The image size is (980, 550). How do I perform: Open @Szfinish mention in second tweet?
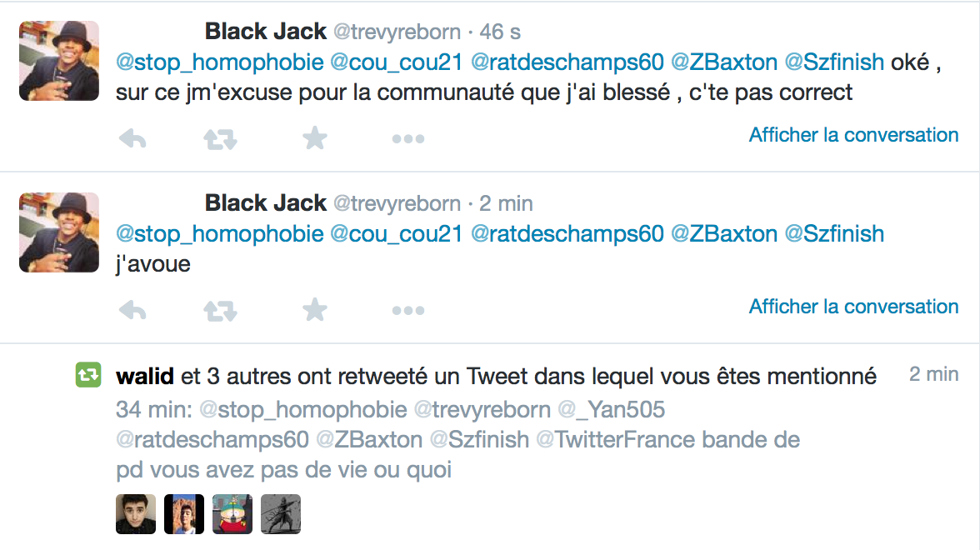[x=834, y=233]
